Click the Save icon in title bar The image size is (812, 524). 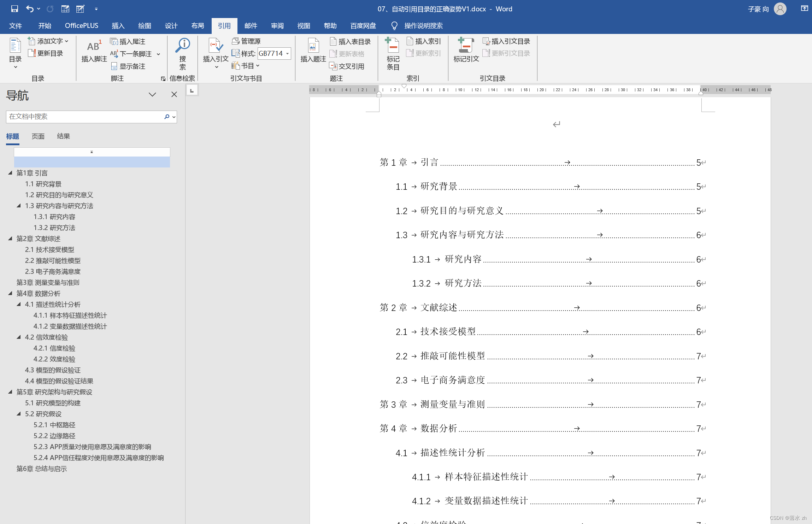pos(14,9)
